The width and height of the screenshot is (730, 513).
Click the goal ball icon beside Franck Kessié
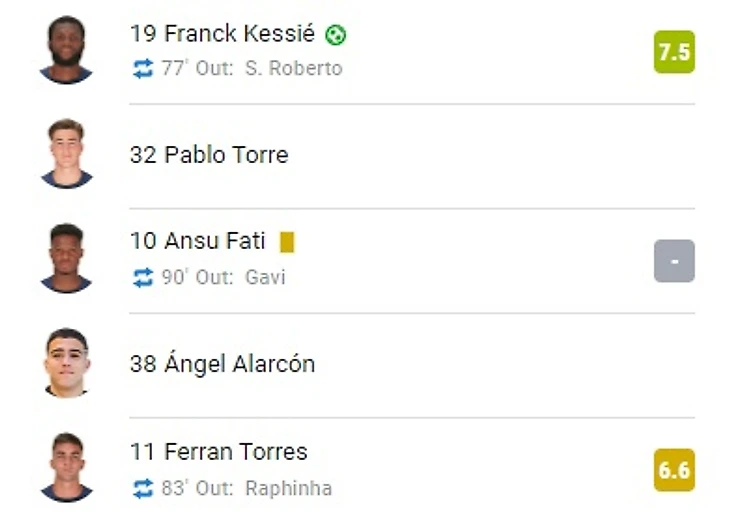coord(336,35)
